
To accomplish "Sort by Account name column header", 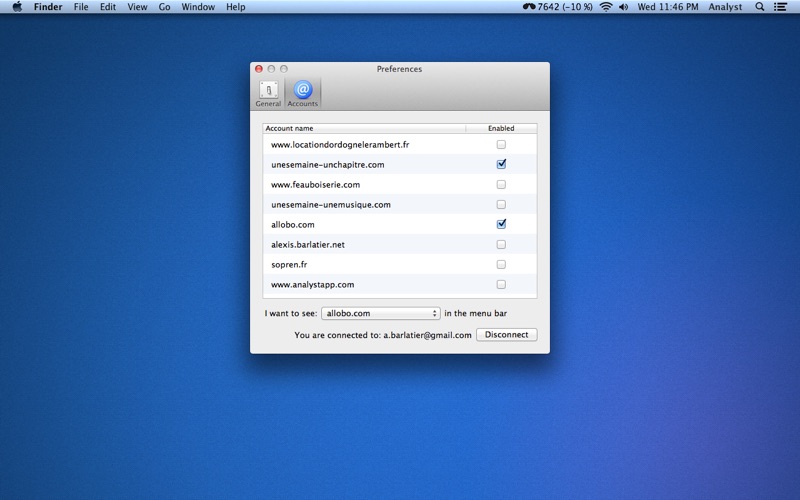I will [x=364, y=128].
